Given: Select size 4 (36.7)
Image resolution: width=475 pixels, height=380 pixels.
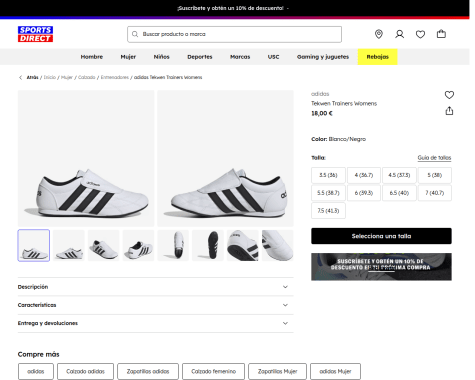Looking at the screenshot, I should tap(364, 175).
